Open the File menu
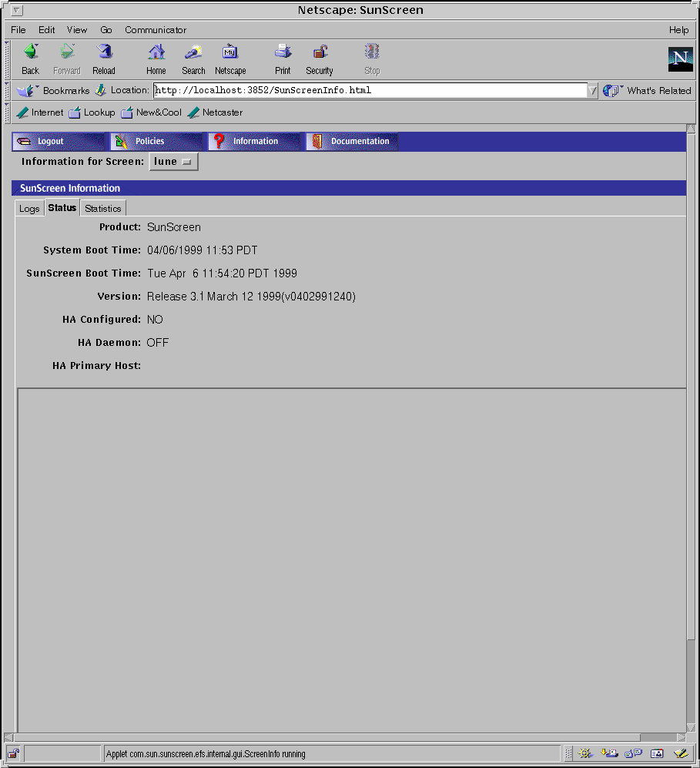Image resolution: width=700 pixels, height=768 pixels. point(18,30)
